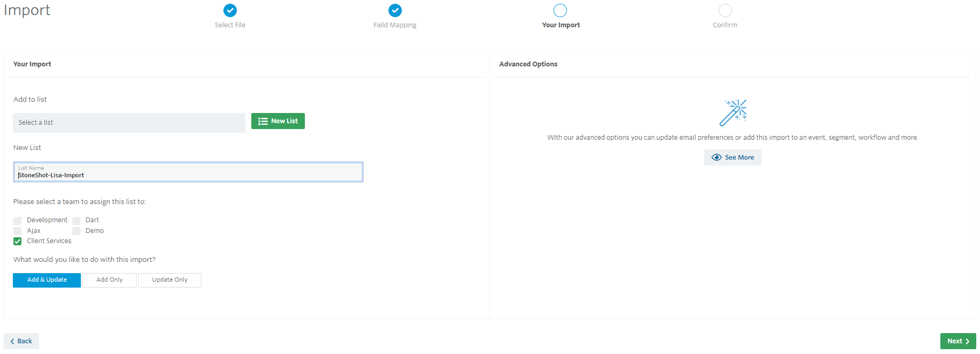
Task: Click the Field Mapping step label
Action: (395, 25)
